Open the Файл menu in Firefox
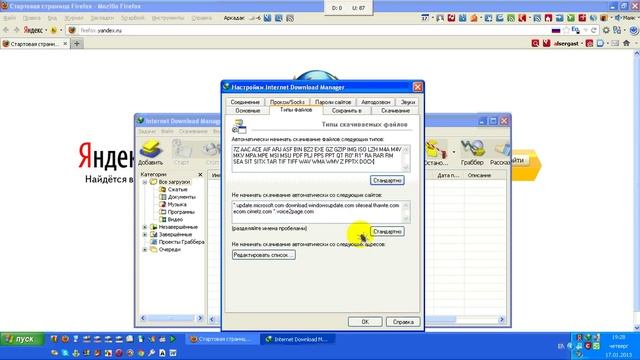 [x=9, y=18]
